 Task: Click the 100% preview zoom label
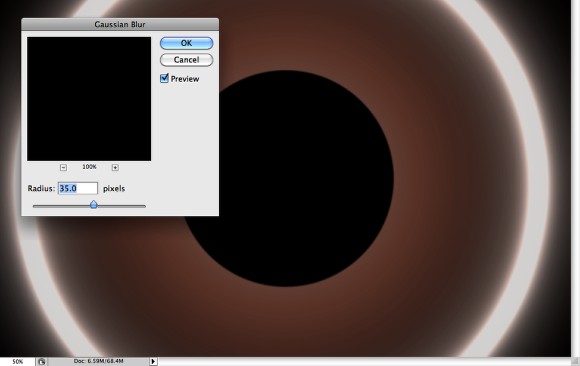coord(89,167)
